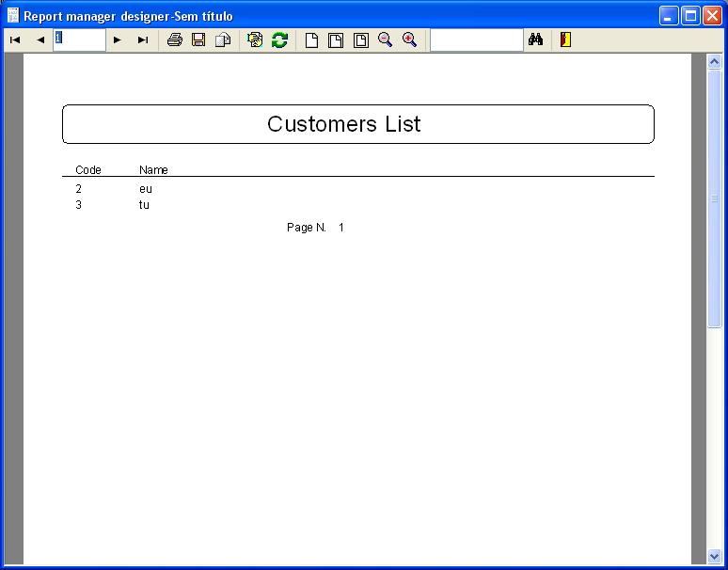Go to the first page

[x=15, y=40]
